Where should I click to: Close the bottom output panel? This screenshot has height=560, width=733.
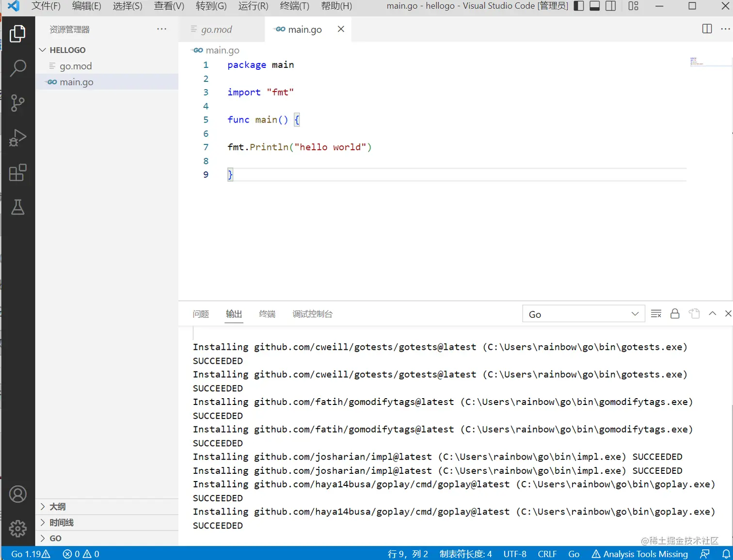[x=728, y=314]
